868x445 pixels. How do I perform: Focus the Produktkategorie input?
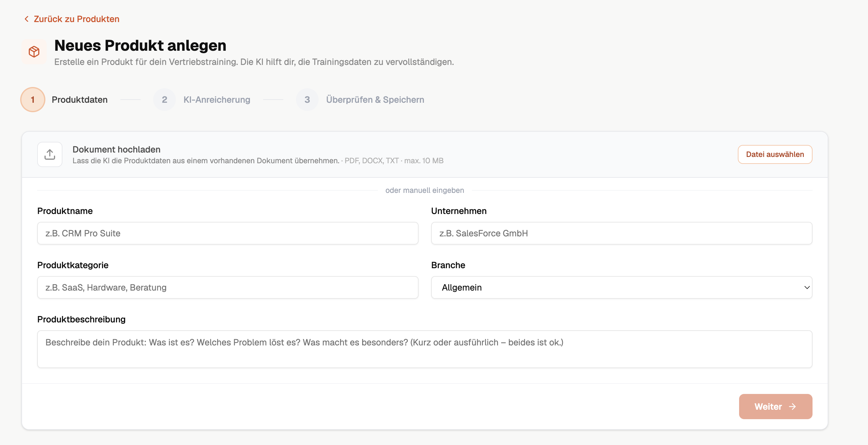coord(228,287)
